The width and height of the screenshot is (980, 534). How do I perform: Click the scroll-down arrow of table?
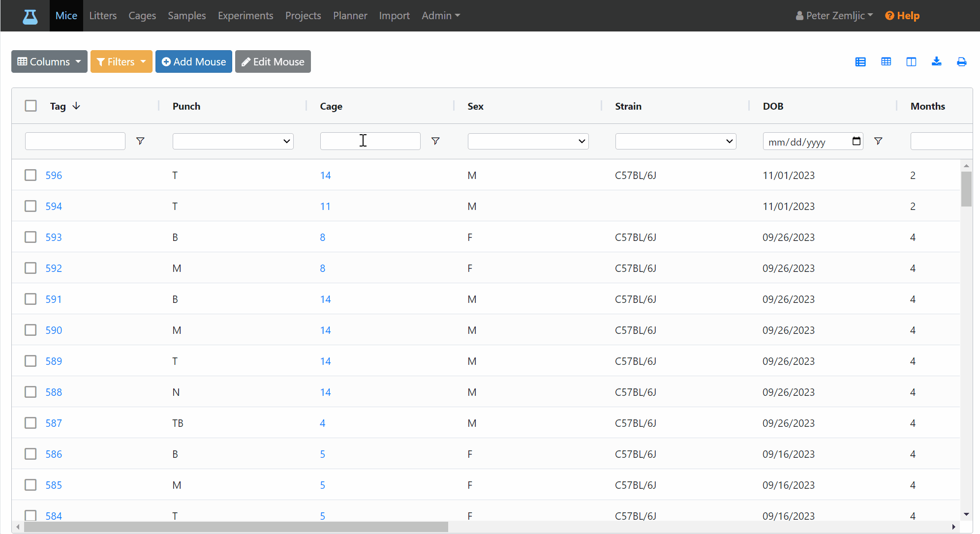click(x=966, y=514)
